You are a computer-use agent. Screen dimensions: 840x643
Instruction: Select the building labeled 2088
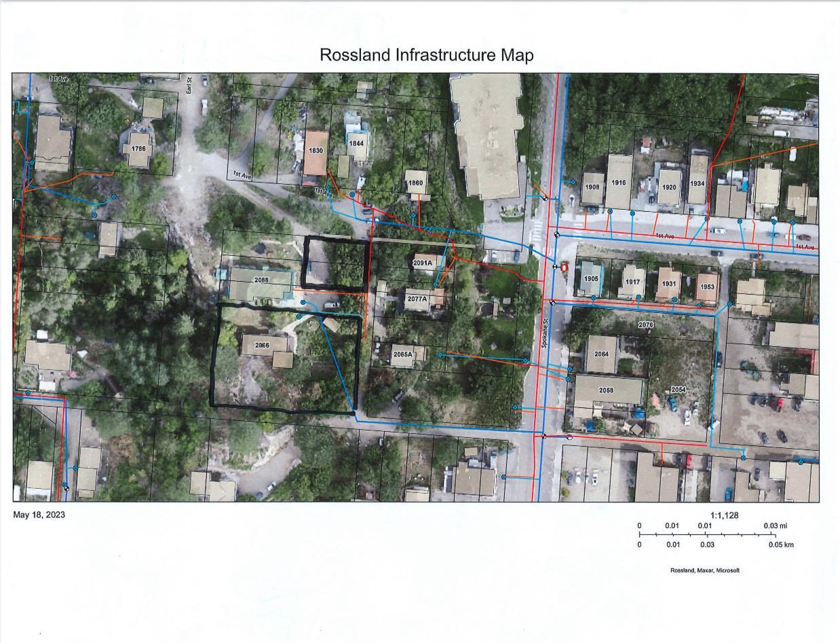coord(261,280)
